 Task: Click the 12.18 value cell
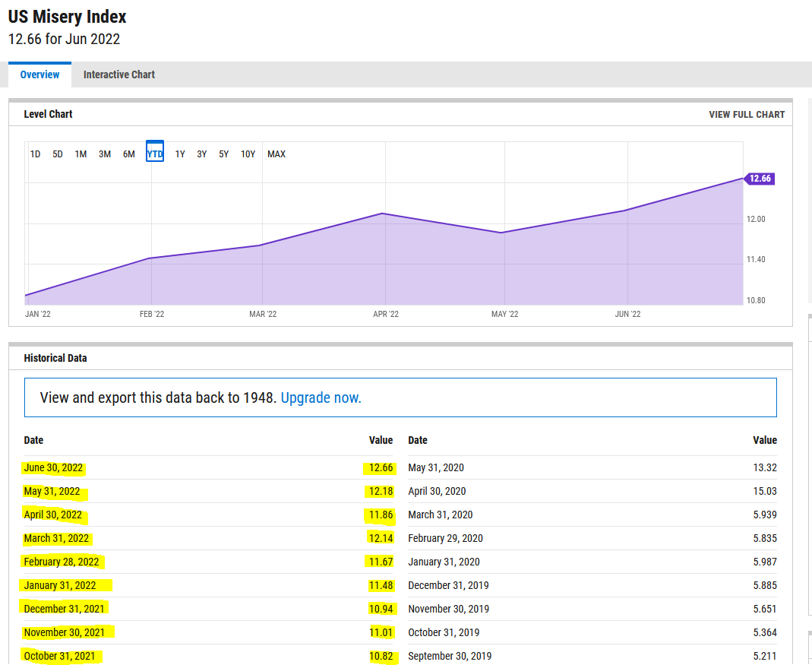[x=381, y=492]
